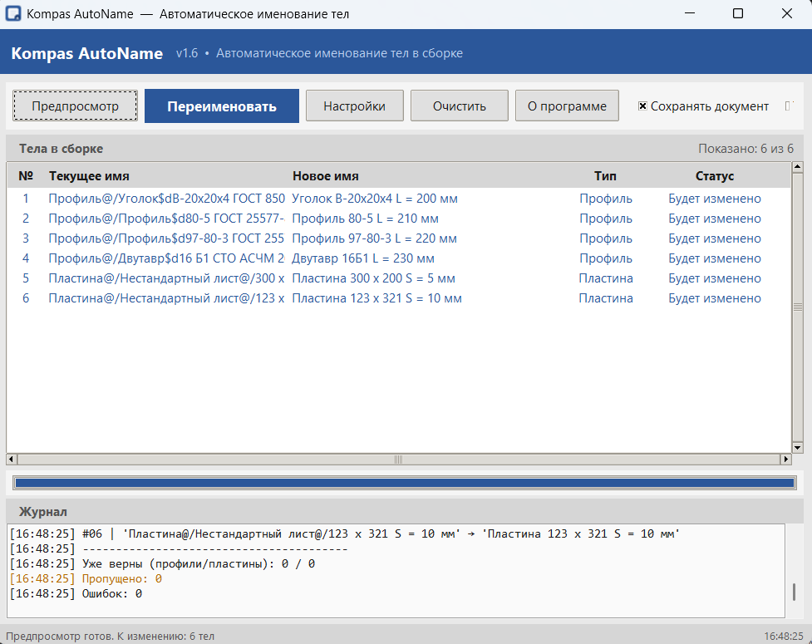Click the log line 'Пропущено: 0'
Image resolution: width=812 pixels, height=644 pixels.
[x=86, y=579]
